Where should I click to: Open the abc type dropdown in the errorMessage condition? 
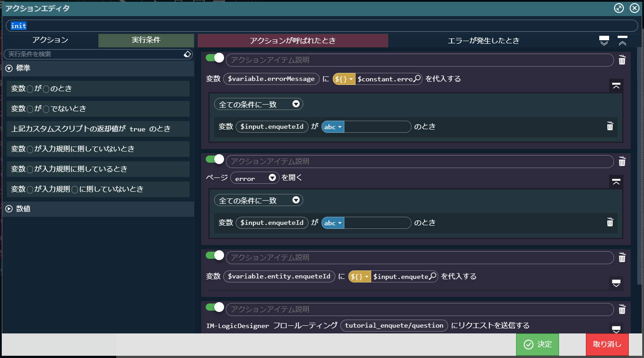tap(333, 127)
